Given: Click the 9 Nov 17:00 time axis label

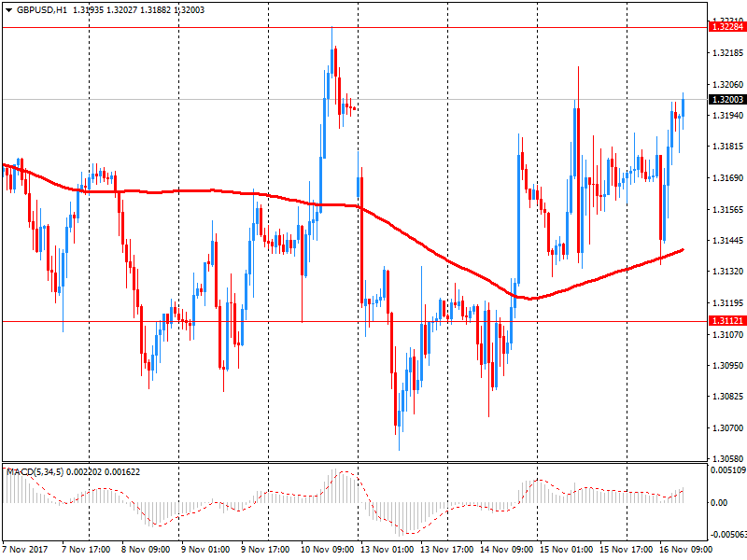Looking at the screenshot, I should point(265,550).
